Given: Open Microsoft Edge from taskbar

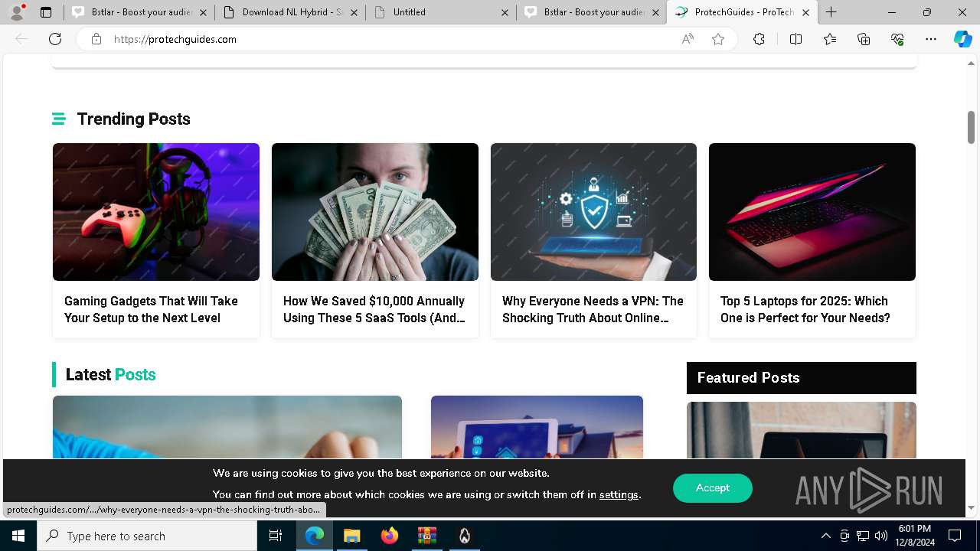Looking at the screenshot, I should pos(315,536).
